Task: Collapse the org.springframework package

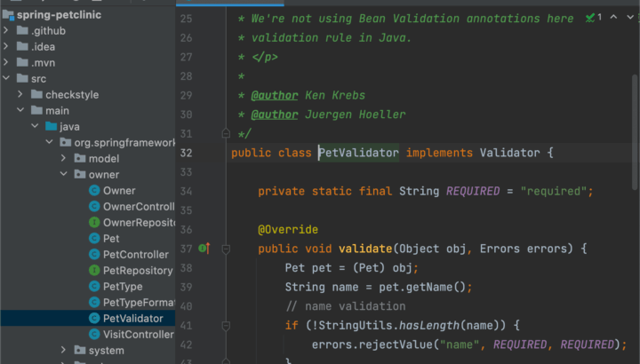Action: pyautogui.click(x=49, y=142)
